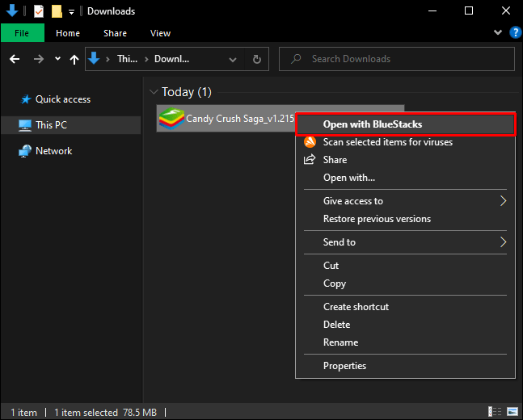The width and height of the screenshot is (523, 420).
Task: Click the Up one level arrow
Action: pyautogui.click(x=74, y=59)
